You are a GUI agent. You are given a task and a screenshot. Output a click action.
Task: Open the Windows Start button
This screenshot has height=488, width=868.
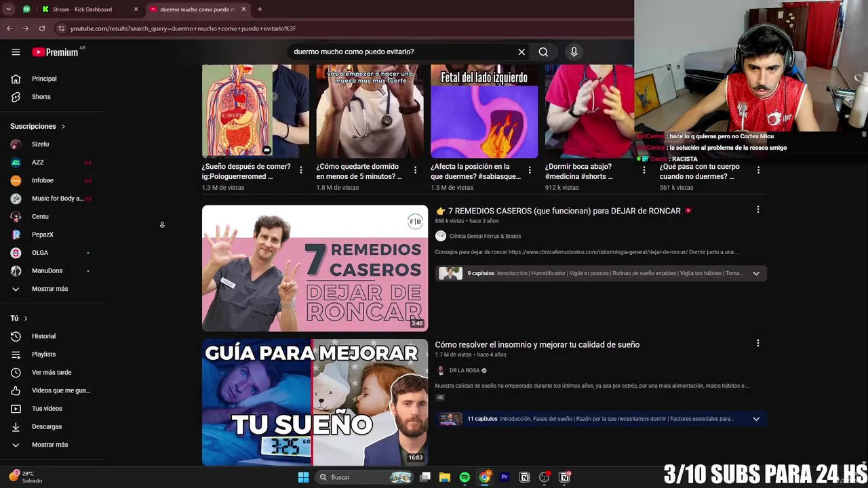point(303,477)
